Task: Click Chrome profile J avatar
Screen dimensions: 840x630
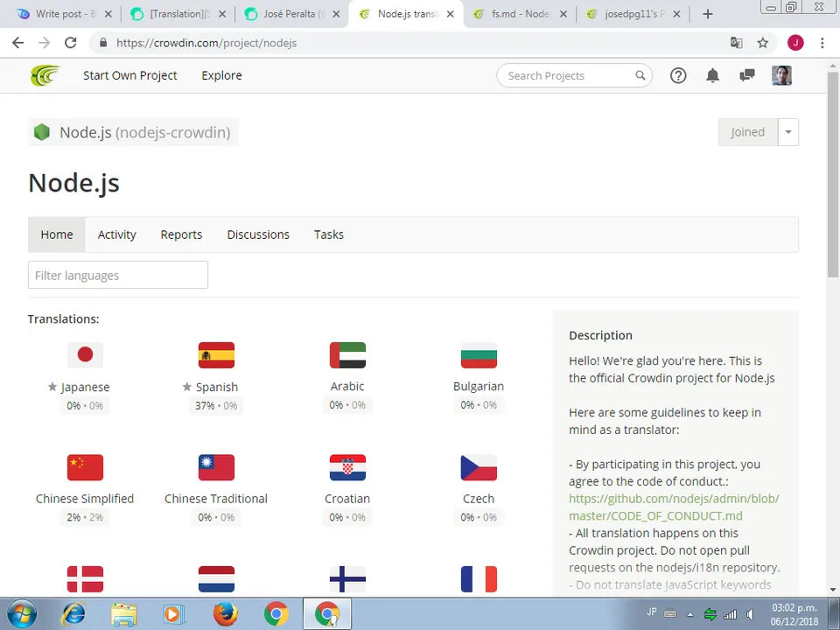Action: [x=795, y=43]
